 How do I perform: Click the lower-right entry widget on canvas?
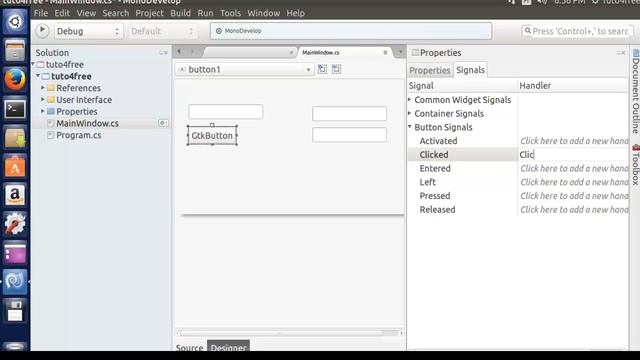click(x=349, y=135)
